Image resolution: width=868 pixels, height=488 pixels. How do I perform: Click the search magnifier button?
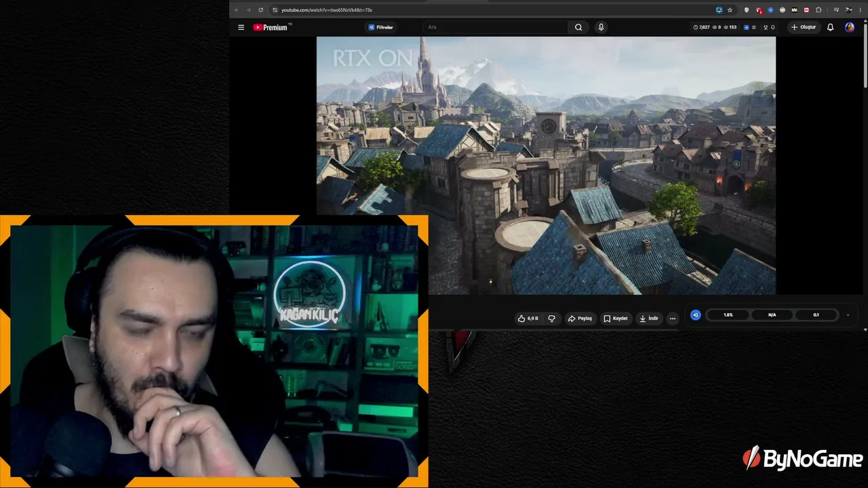click(578, 27)
